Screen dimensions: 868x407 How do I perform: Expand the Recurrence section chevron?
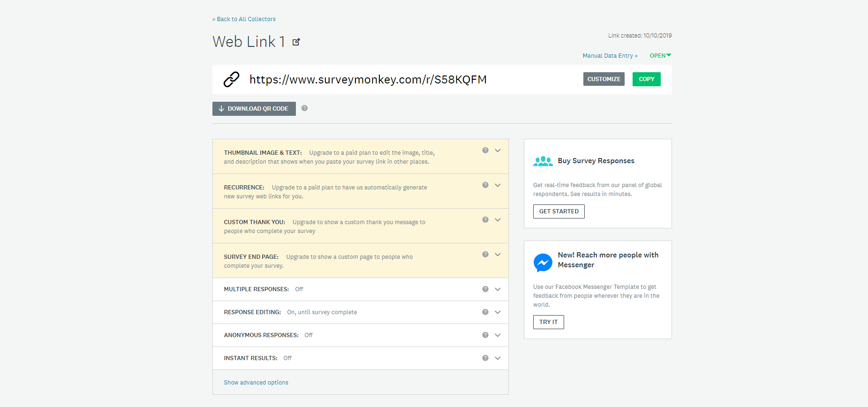498,185
